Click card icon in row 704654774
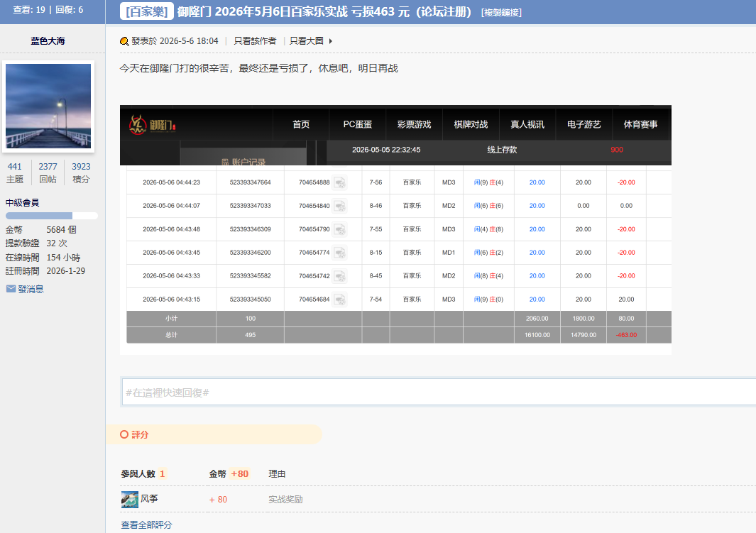 coord(340,253)
